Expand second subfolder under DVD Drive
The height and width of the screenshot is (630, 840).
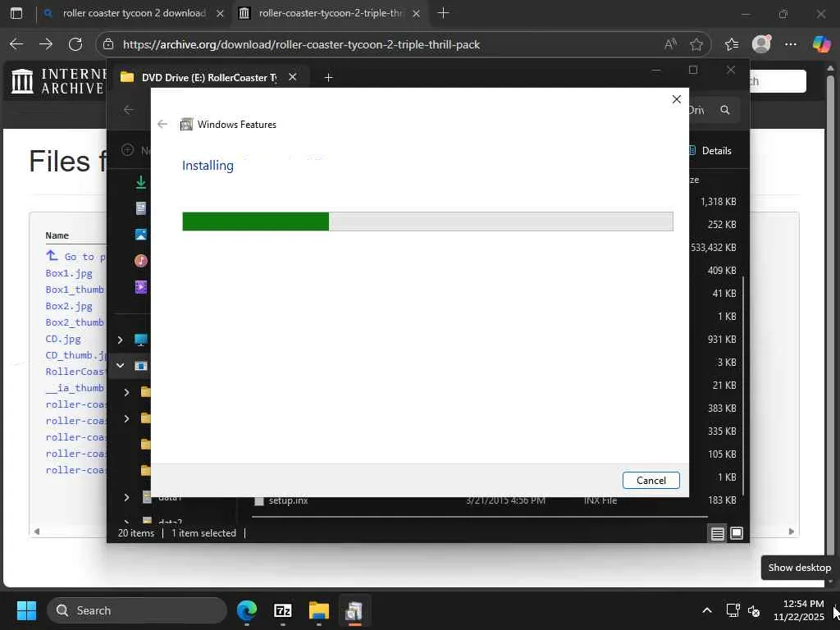126,418
